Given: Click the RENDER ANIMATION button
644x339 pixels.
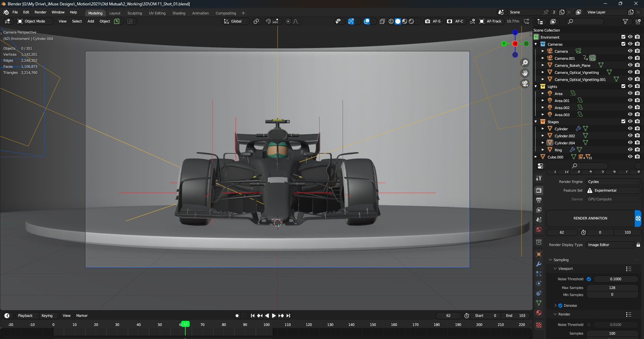Looking at the screenshot, I should [x=590, y=219].
